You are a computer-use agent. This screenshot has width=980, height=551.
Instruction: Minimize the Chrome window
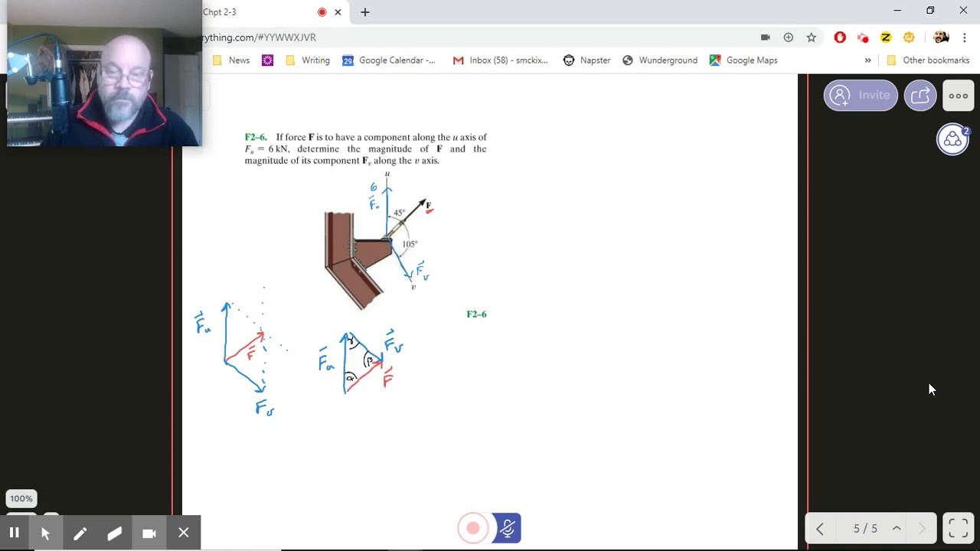click(x=897, y=11)
